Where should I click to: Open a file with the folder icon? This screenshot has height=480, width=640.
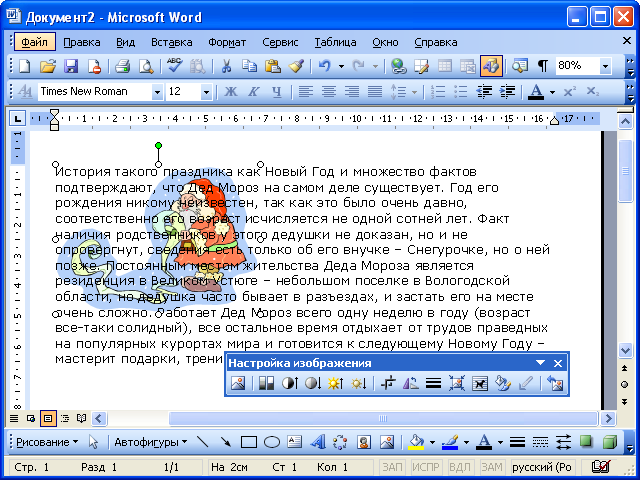pyautogui.click(x=48, y=66)
